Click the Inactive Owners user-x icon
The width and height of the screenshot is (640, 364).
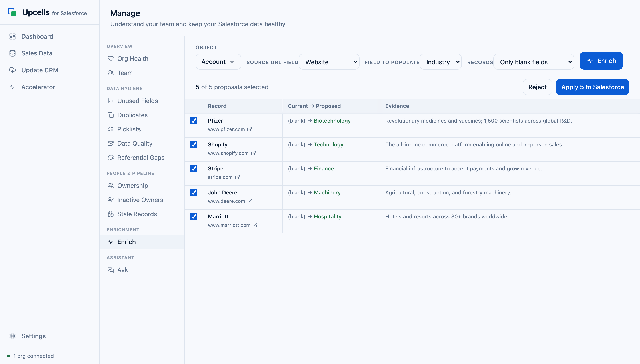pyautogui.click(x=110, y=200)
